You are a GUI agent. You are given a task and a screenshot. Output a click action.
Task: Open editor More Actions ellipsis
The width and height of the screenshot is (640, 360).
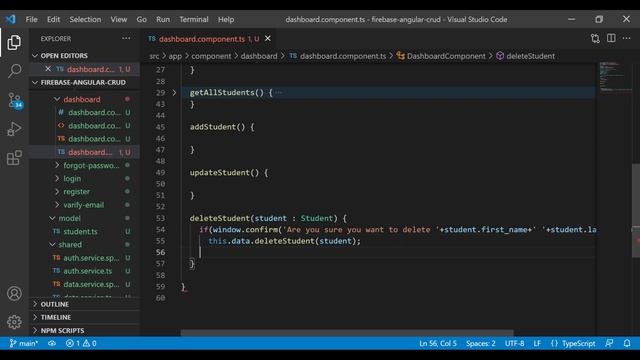point(627,38)
